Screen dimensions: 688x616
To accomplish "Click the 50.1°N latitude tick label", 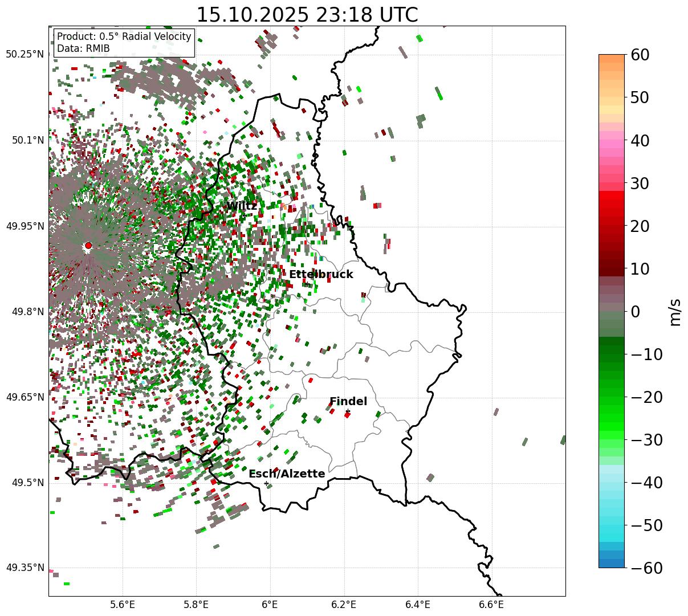I will tap(27, 140).
